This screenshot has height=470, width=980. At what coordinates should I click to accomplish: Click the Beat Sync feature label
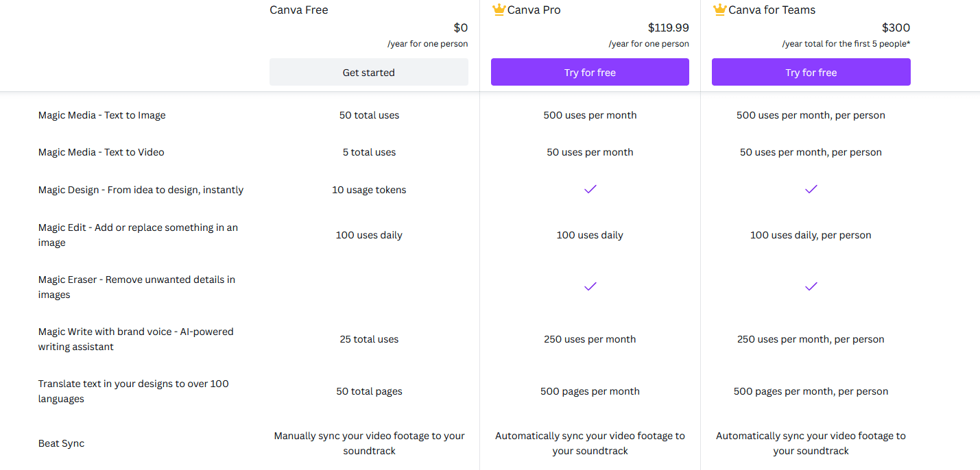tap(61, 443)
